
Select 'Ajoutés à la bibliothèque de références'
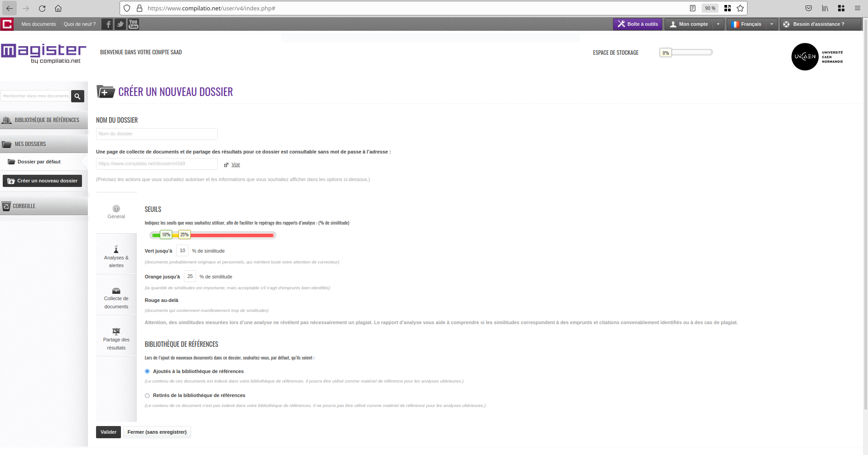pos(147,371)
